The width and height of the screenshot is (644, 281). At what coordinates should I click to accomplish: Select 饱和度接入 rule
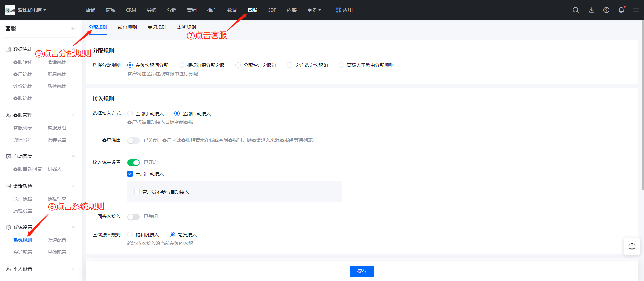coord(130,235)
